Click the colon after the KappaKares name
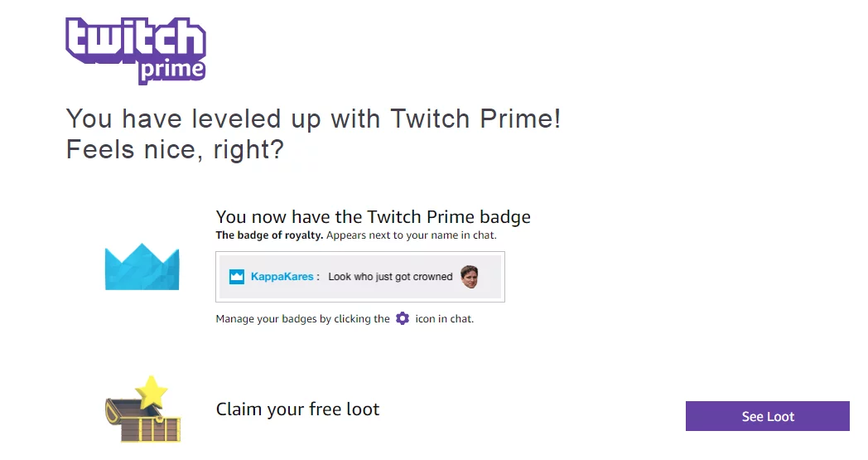The width and height of the screenshot is (868, 460). click(x=318, y=277)
